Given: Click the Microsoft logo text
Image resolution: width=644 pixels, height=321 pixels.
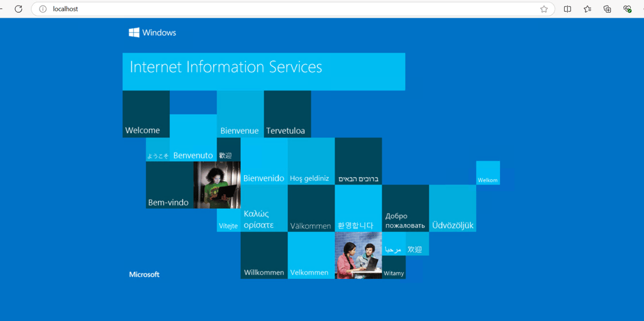Looking at the screenshot, I should [x=144, y=275].
